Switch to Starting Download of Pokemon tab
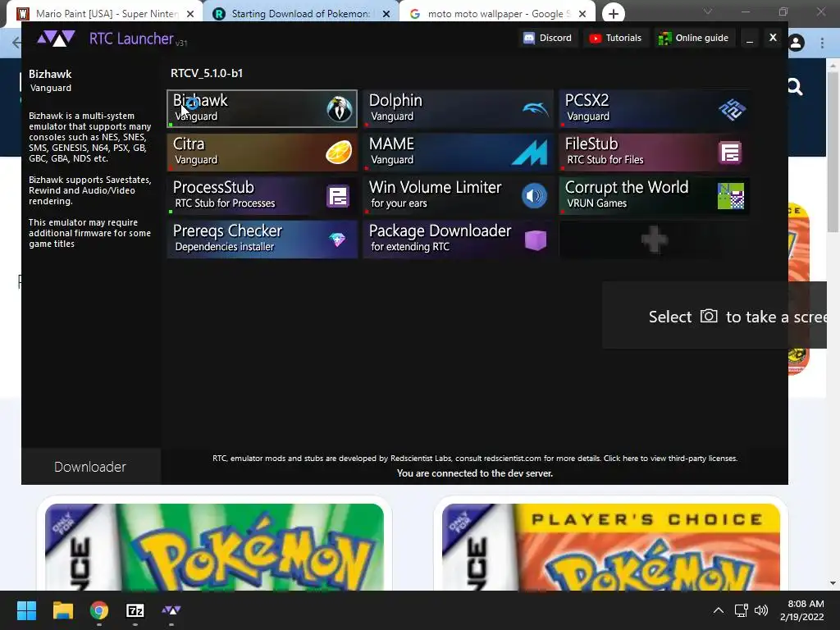The image size is (840, 630). coord(300,14)
